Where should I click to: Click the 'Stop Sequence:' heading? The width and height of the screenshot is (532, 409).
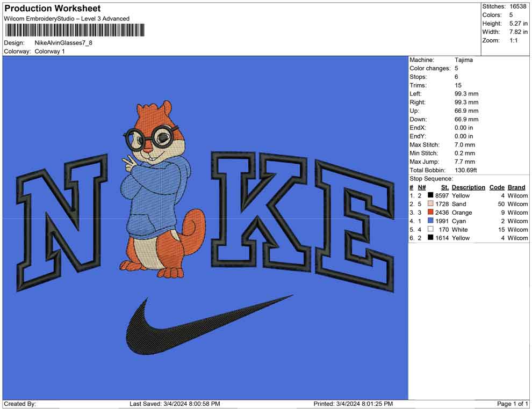click(431, 179)
